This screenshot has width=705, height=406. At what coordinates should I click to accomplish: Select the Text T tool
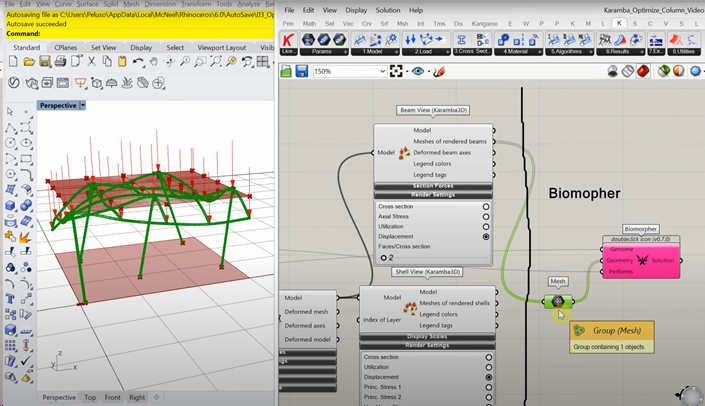(11, 299)
